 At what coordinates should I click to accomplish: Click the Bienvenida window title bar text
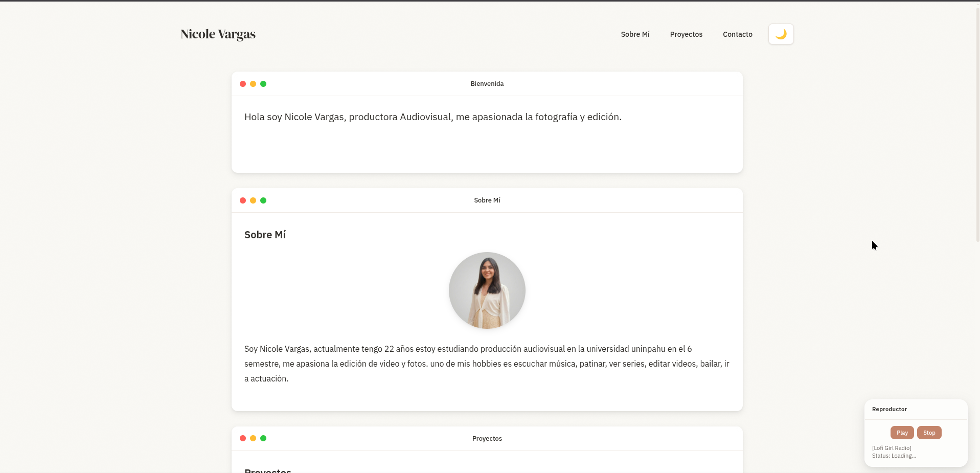(x=487, y=84)
